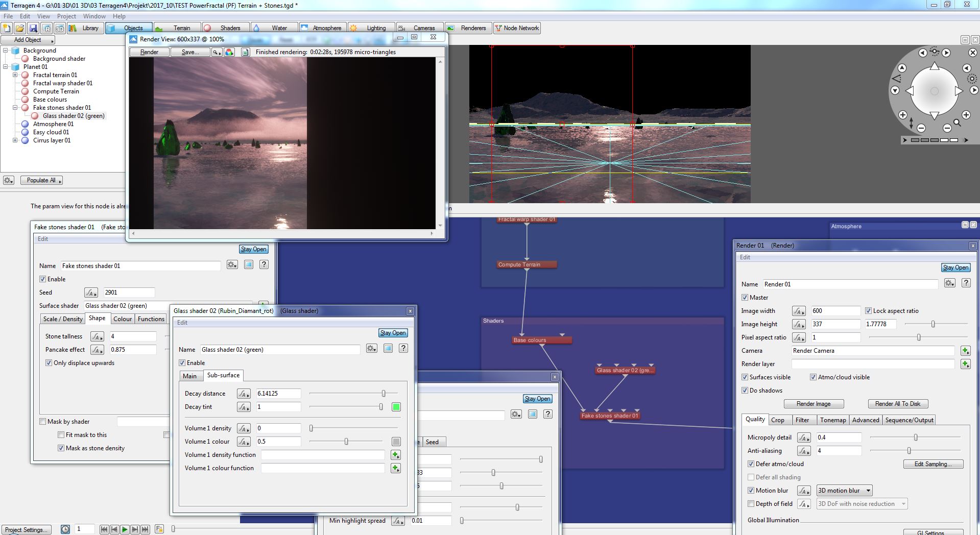Collapse the Fake stones shader 01 tree node
This screenshot has width=980, height=535.
tap(15, 108)
